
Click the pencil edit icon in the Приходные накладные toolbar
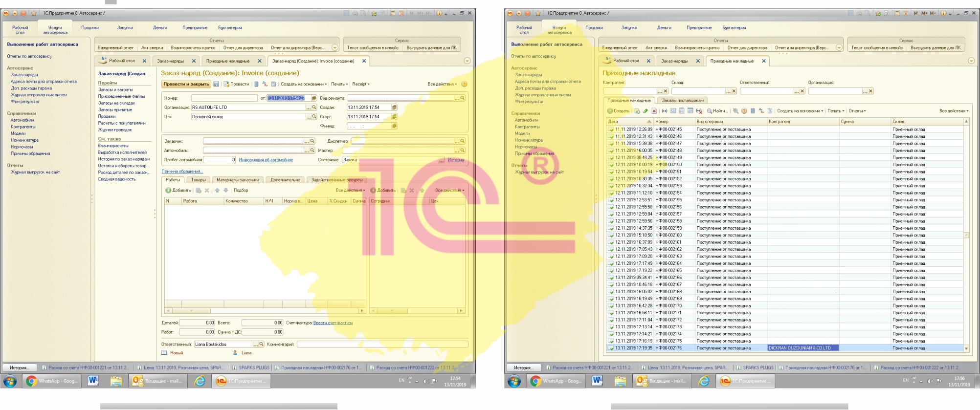tap(646, 111)
